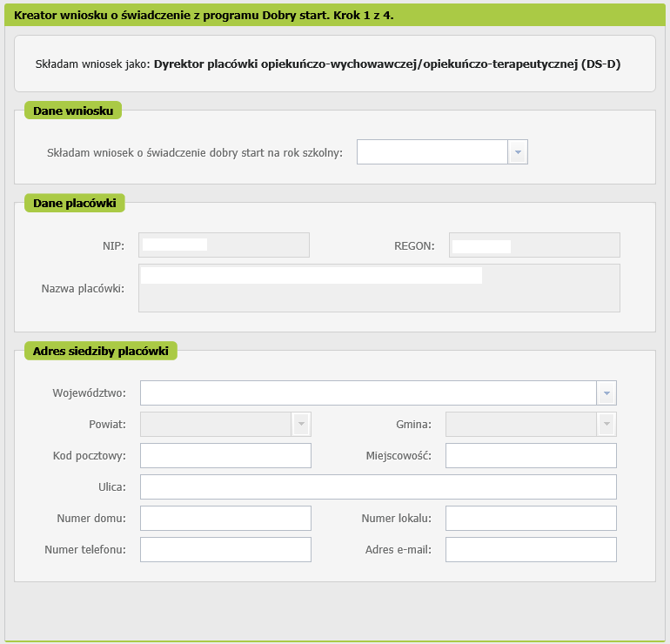Click the Numer domu field
The image size is (670, 644).
[225, 518]
